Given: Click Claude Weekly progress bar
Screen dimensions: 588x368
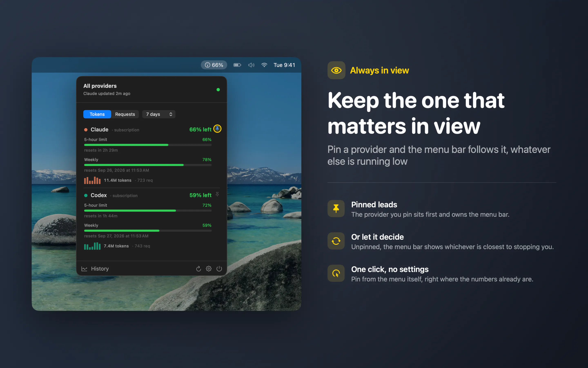Looking at the screenshot, I should pyautogui.click(x=148, y=165).
